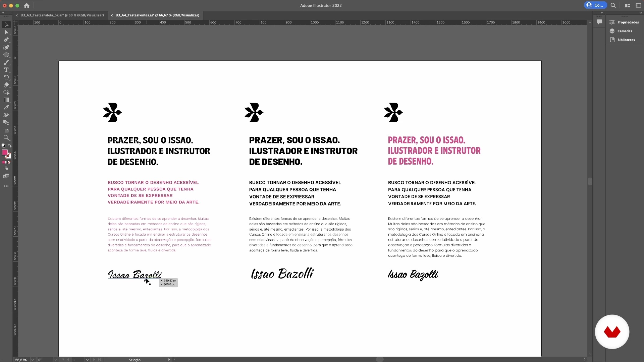Click the vertical scrollbar thumb
The width and height of the screenshot is (644, 362).
(590, 181)
